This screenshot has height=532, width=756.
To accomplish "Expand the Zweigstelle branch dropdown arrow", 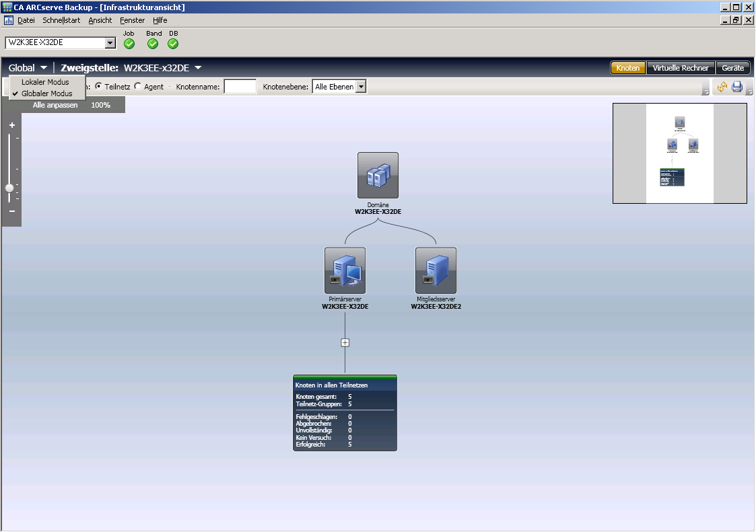I will point(199,68).
